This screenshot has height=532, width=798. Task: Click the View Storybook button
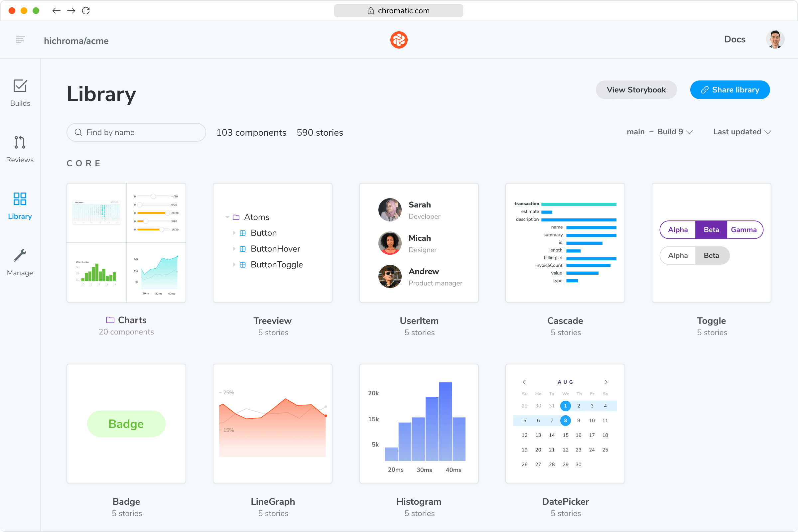[x=637, y=90]
